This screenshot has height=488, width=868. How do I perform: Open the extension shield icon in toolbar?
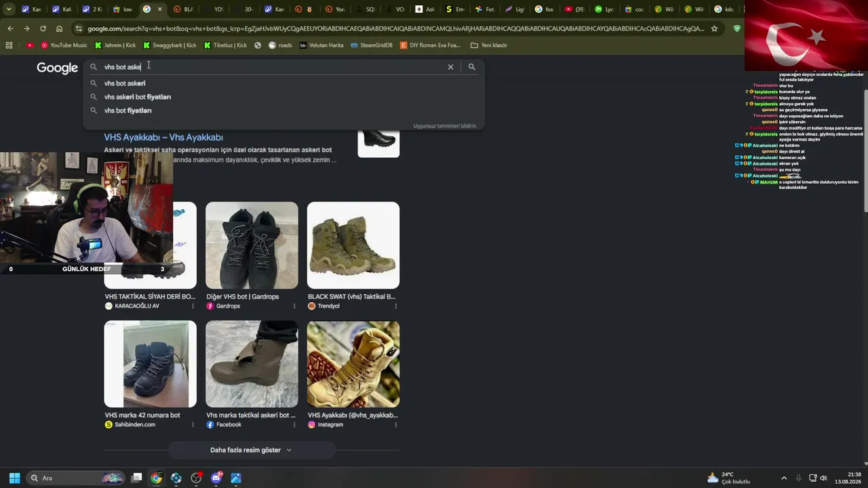click(737, 28)
